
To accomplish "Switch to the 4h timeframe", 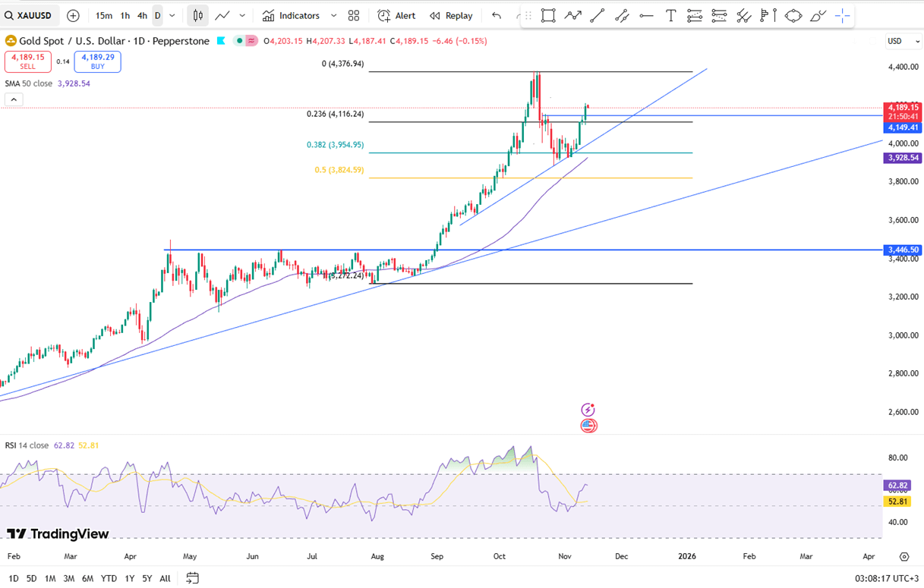I will click(142, 15).
